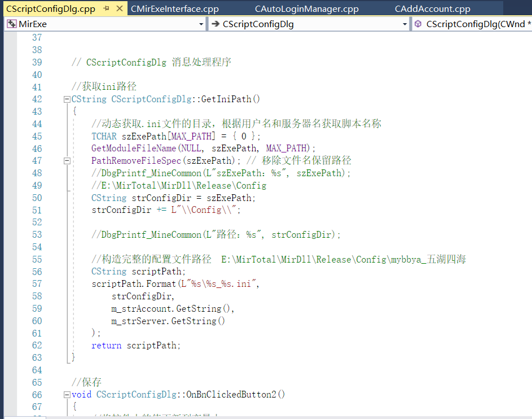Open the CAddAccount.cpp tab

[432, 9]
